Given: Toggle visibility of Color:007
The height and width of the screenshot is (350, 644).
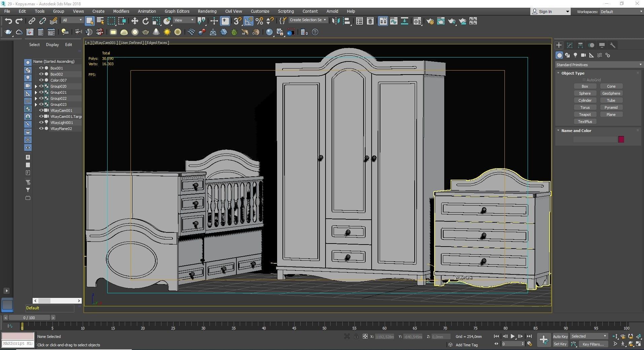Looking at the screenshot, I should point(41,80).
